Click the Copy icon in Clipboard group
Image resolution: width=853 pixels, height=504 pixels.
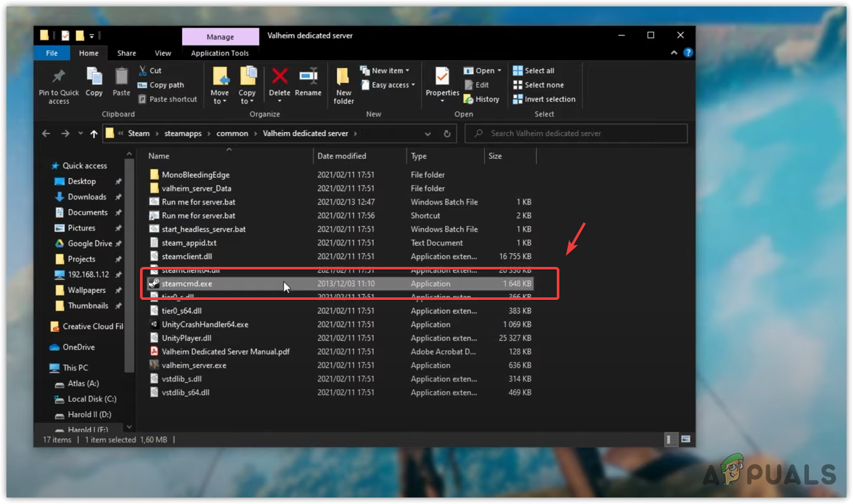tap(94, 77)
